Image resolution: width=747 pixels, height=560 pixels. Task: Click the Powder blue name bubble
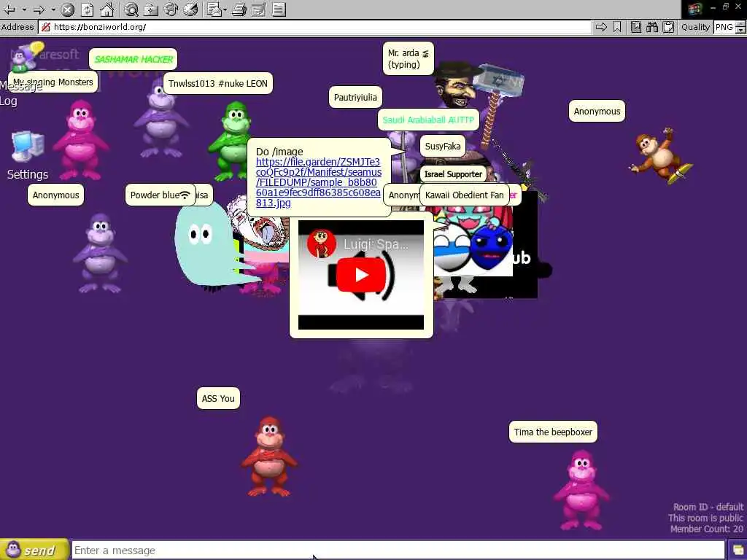click(x=160, y=195)
